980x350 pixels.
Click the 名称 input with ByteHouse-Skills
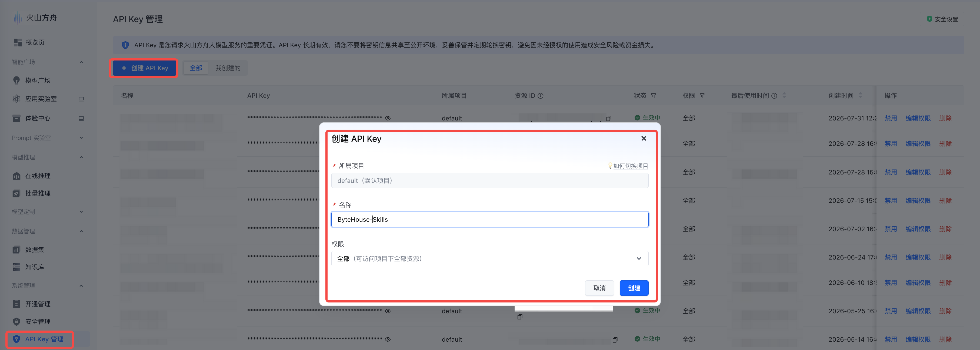490,219
